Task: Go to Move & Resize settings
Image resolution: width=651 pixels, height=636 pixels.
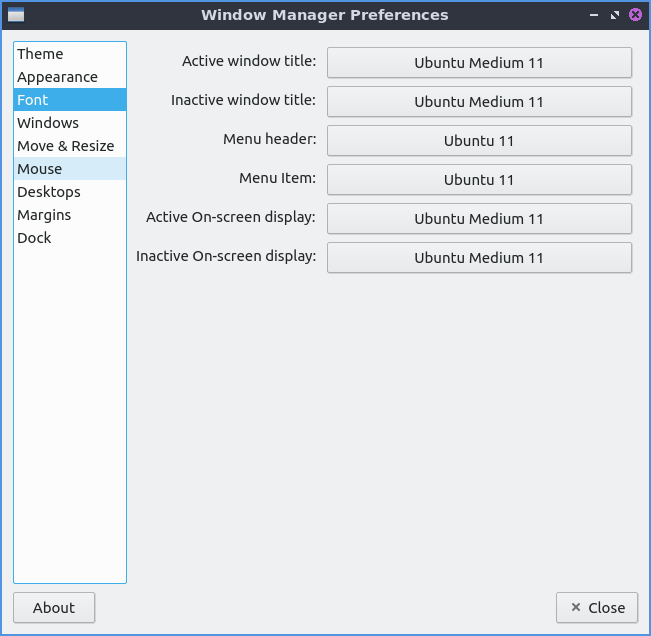Action: coord(66,146)
